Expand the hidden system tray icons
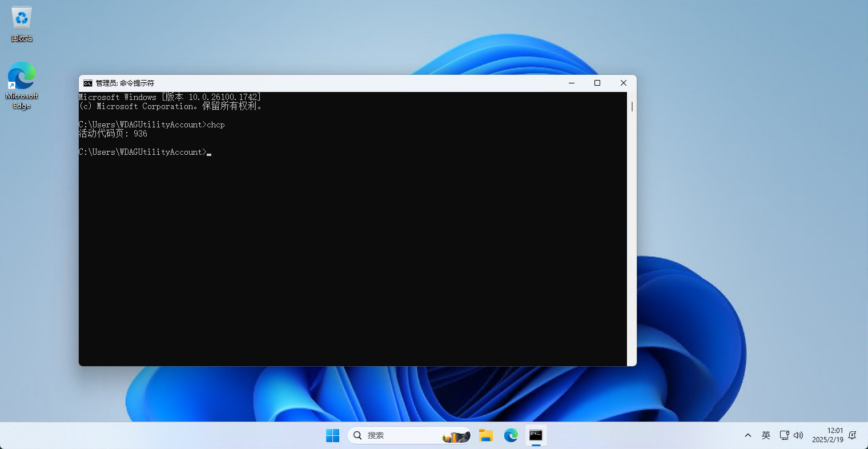Screen dimensions: 868x449 point(748,435)
